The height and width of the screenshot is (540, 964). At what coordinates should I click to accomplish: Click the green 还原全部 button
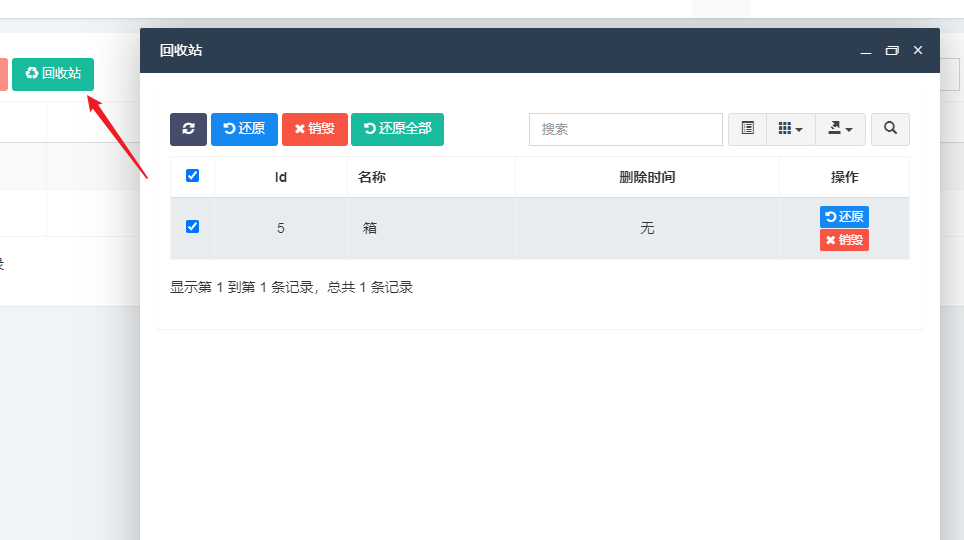(x=397, y=129)
